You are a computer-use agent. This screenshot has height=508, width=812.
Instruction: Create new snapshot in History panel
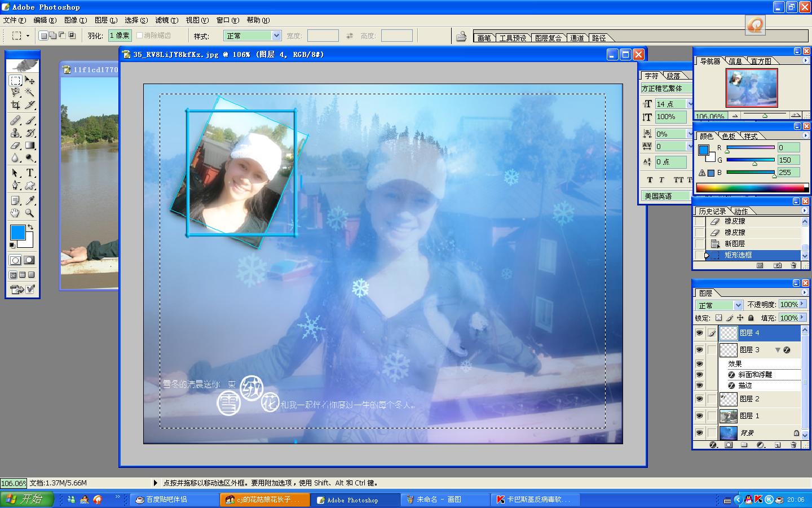point(778,265)
